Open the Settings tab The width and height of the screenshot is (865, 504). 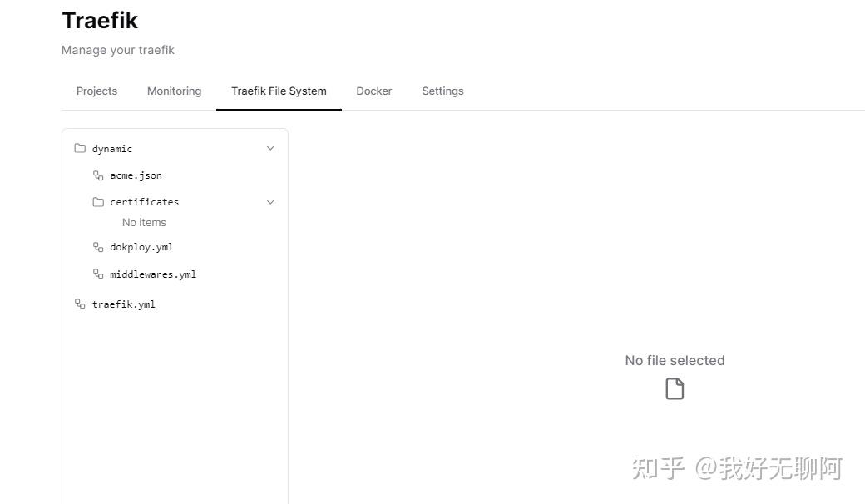pos(442,91)
